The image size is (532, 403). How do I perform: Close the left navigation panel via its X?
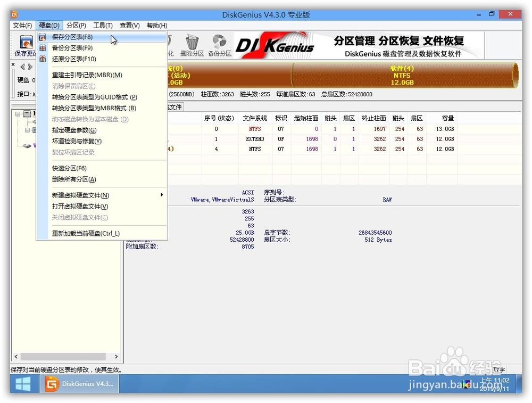(x=14, y=64)
